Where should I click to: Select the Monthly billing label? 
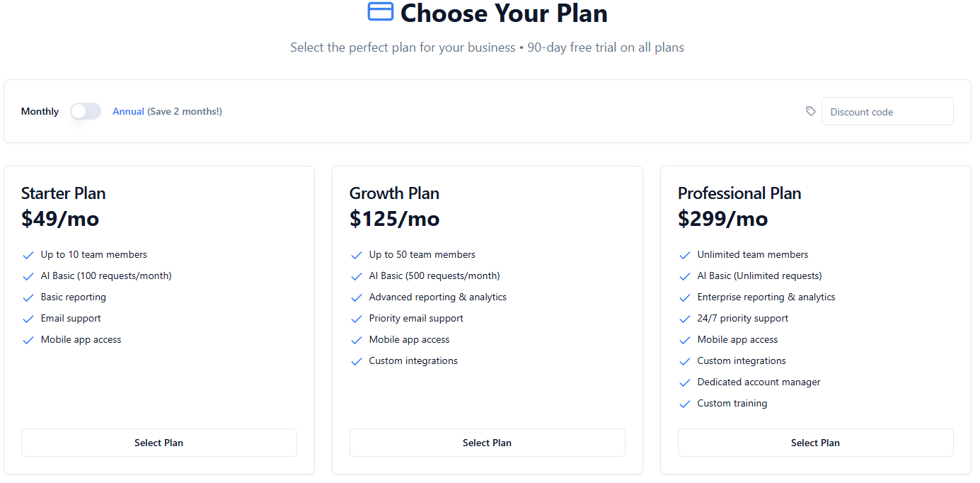pyautogui.click(x=40, y=111)
